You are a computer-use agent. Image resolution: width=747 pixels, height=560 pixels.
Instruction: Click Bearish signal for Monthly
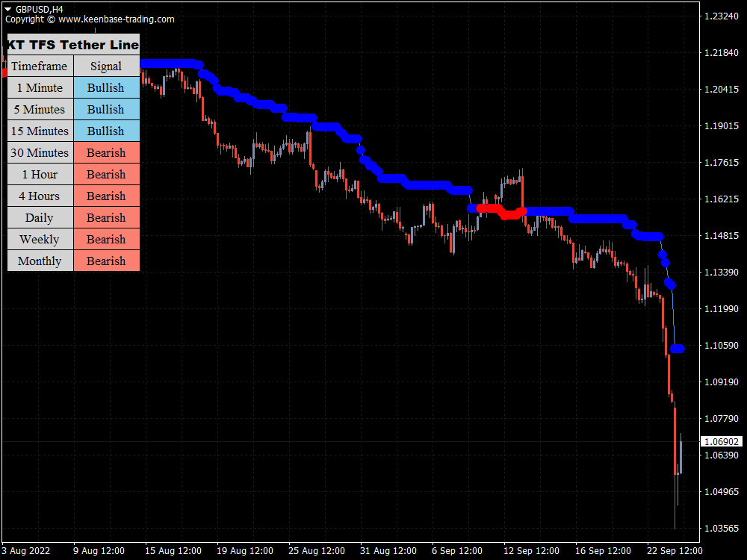(x=107, y=261)
